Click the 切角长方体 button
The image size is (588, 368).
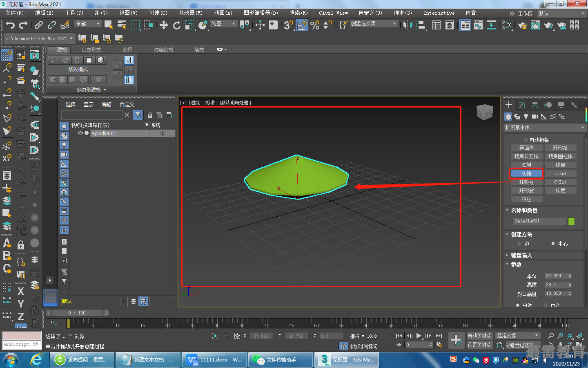coord(526,156)
